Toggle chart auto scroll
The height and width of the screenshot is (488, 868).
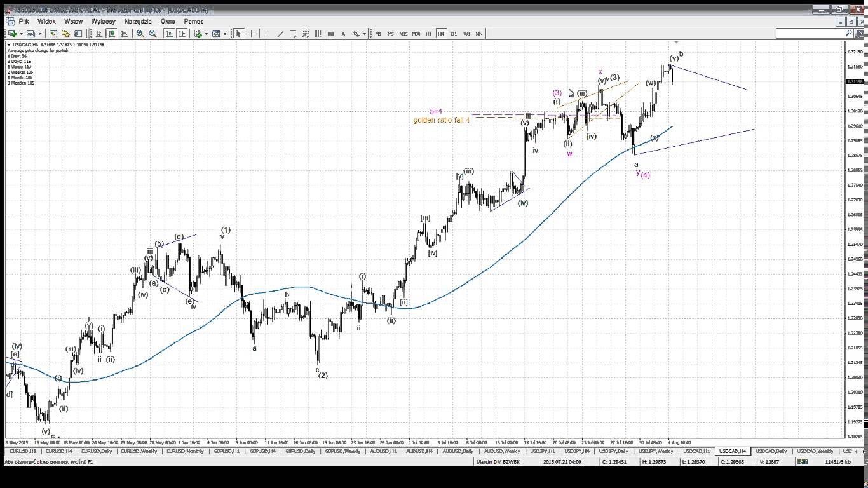tap(169, 34)
